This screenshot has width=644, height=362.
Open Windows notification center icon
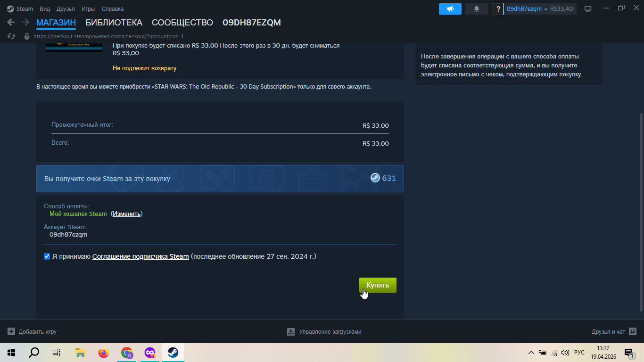pyautogui.click(x=628, y=352)
